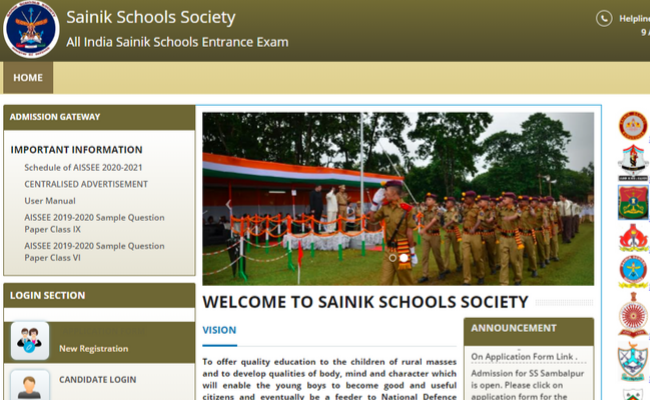
Task: Select the highlighted carousel slide indicator dot
Action: [x=405, y=258]
